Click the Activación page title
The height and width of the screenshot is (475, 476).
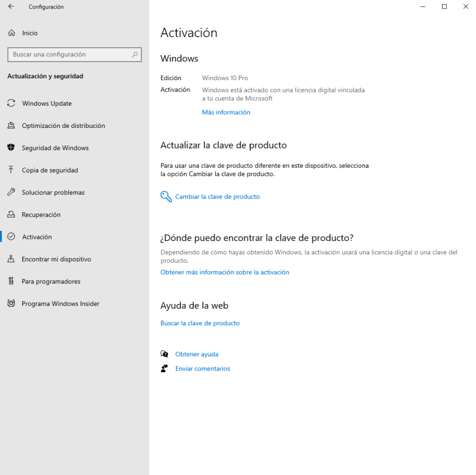point(189,33)
